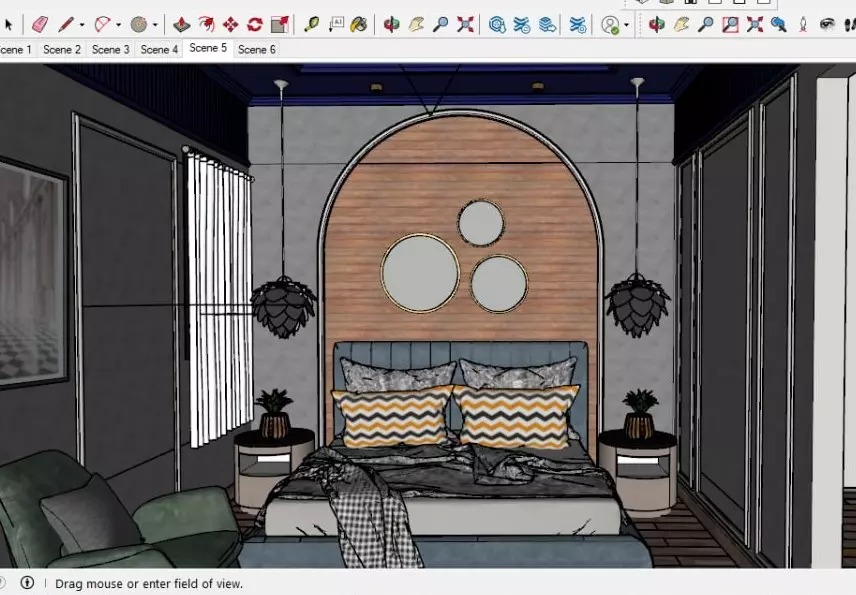856x595 pixels.
Task: Toggle the Look Around eye tool
Action: pyautogui.click(x=827, y=24)
